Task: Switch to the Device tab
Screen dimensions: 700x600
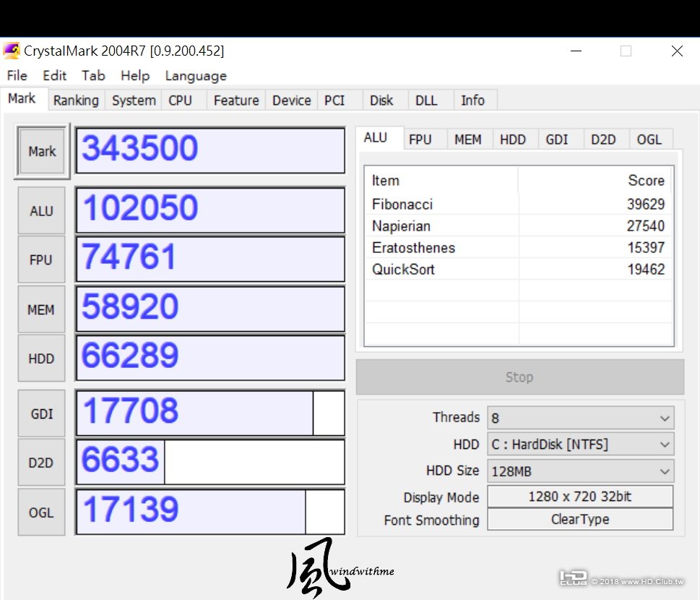Action: click(x=292, y=100)
